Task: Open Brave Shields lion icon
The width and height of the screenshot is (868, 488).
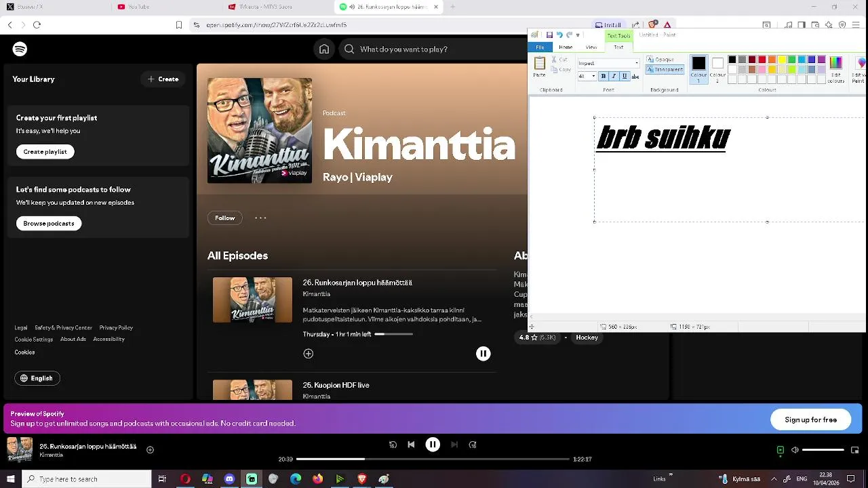Action: click(652, 25)
